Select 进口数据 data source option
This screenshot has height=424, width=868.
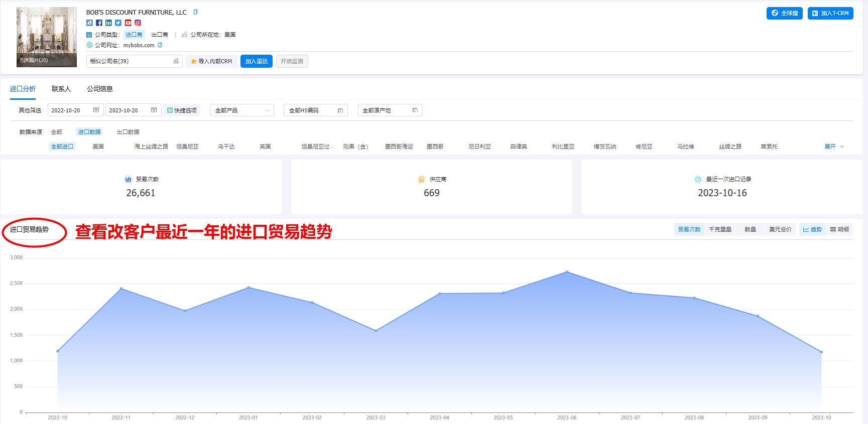89,132
